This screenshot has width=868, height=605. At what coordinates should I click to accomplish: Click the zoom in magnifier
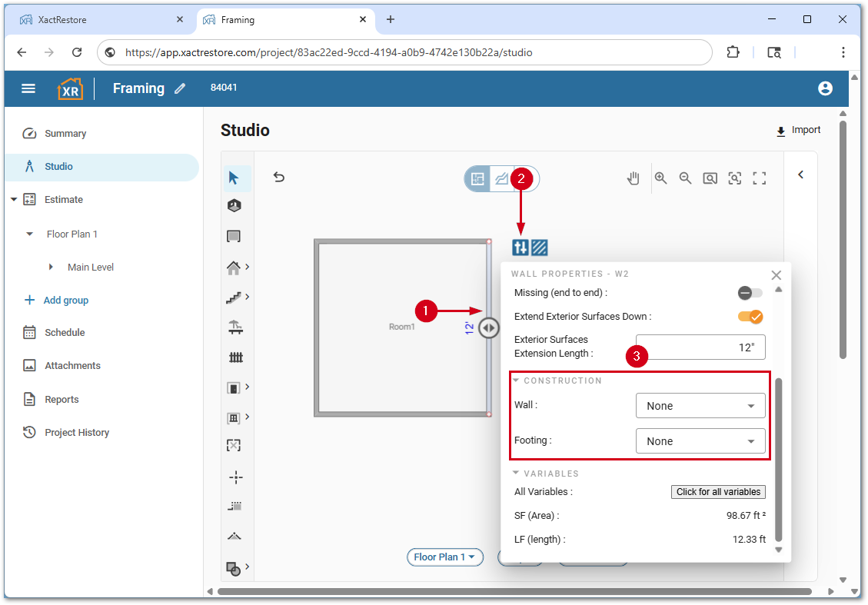point(660,178)
